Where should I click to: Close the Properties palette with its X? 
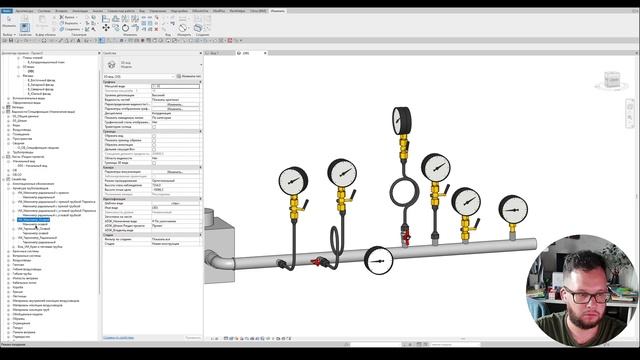200,53
